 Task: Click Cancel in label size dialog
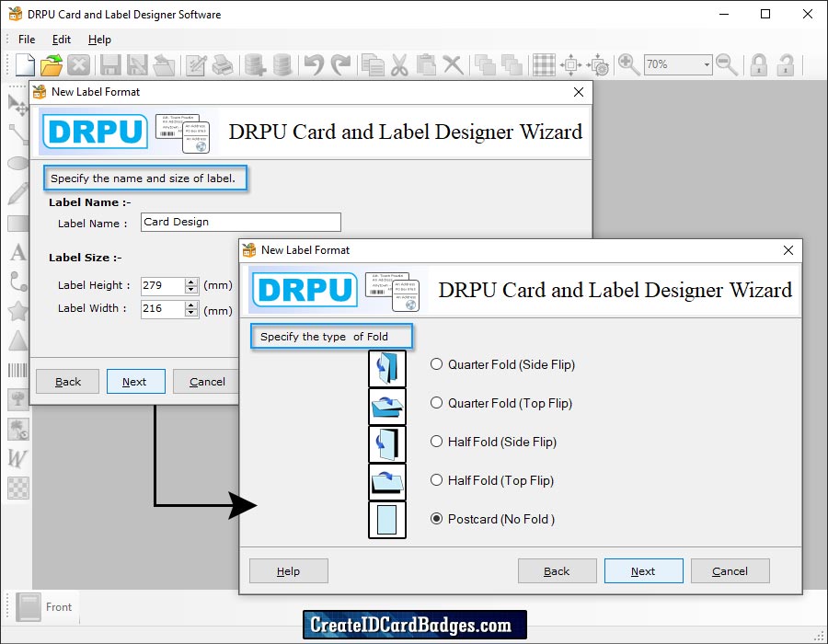[x=206, y=382]
